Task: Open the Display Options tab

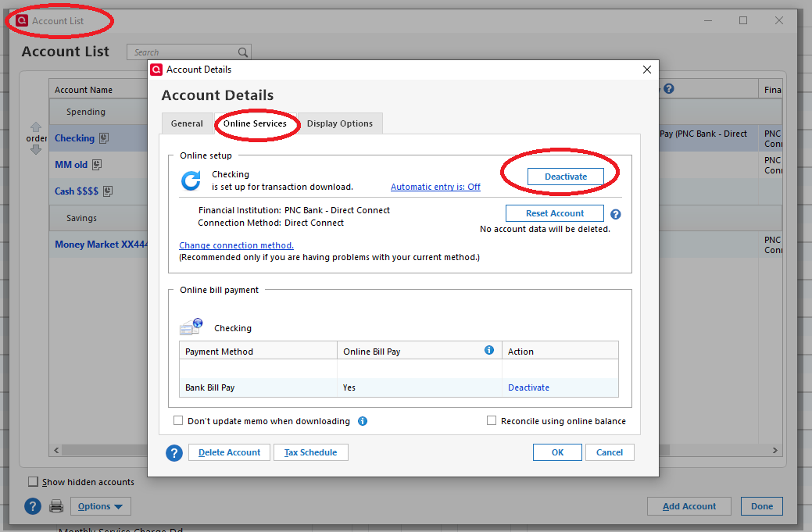Action: tap(340, 123)
